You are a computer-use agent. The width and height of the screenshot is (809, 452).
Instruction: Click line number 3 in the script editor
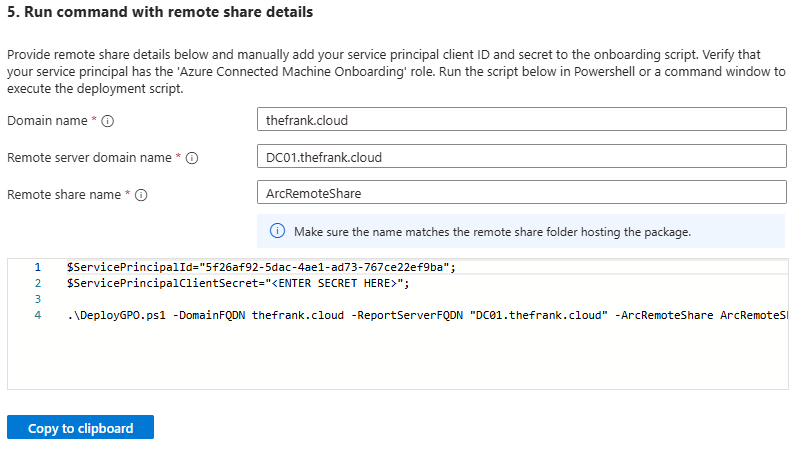37,299
